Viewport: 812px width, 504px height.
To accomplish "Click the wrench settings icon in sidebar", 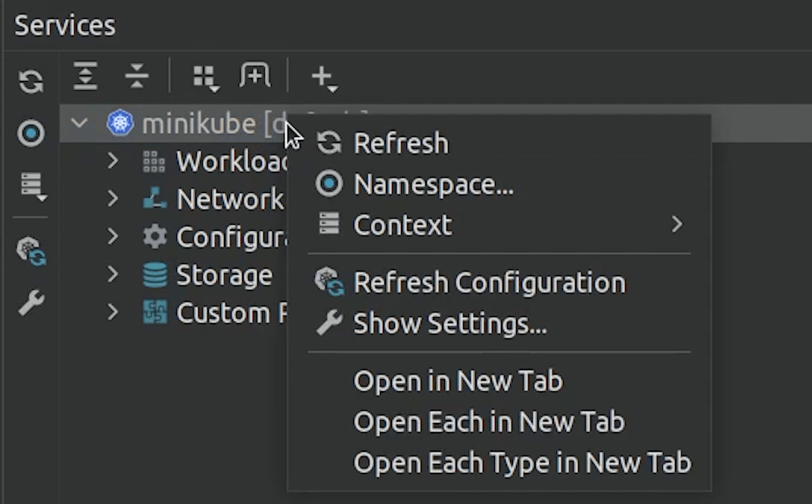I will 31,303.
